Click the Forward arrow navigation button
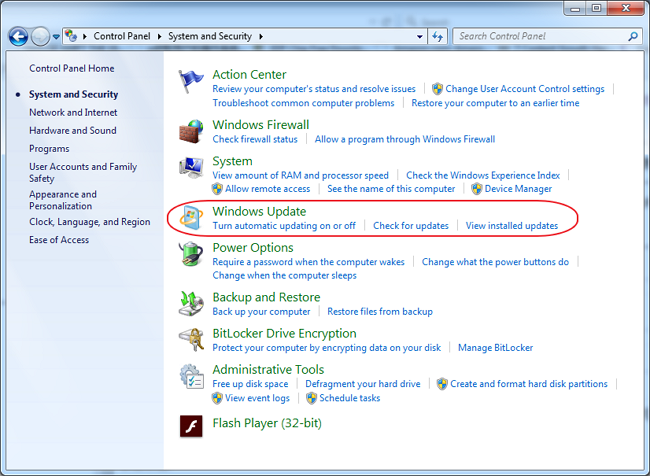The height and width of the screenshot is (476, 650). point(40,36)
